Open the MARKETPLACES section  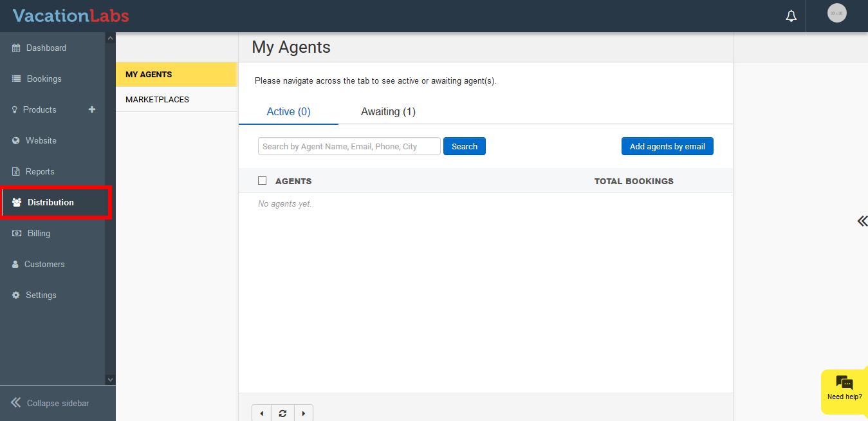(x=157, y=100)
